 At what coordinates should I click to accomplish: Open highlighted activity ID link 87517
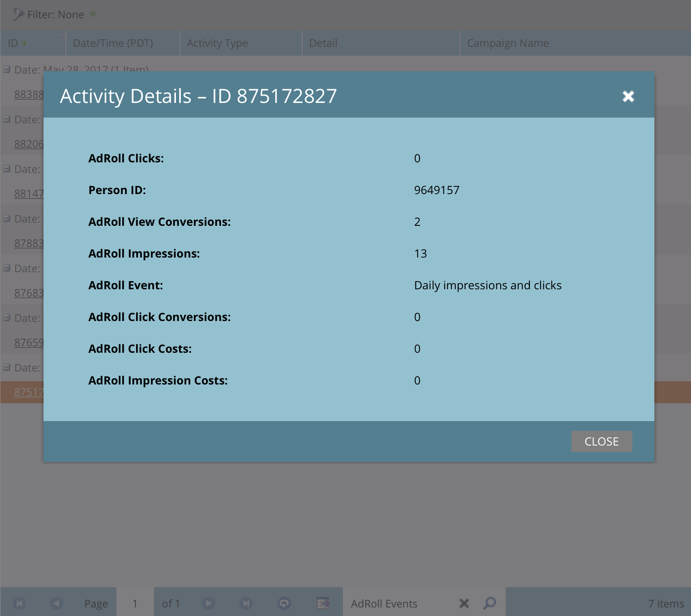click(x=29, y=392)
